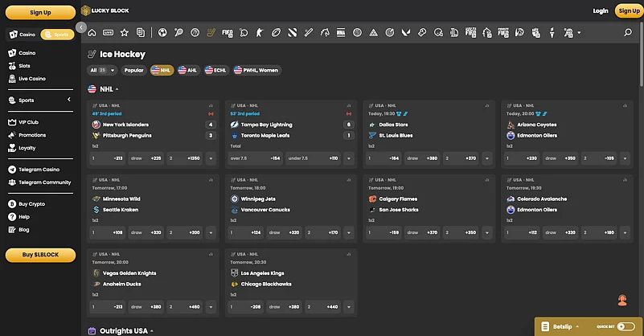Click the Login link
The width and height of the screenshot is (644, 336).
point(600,11)
